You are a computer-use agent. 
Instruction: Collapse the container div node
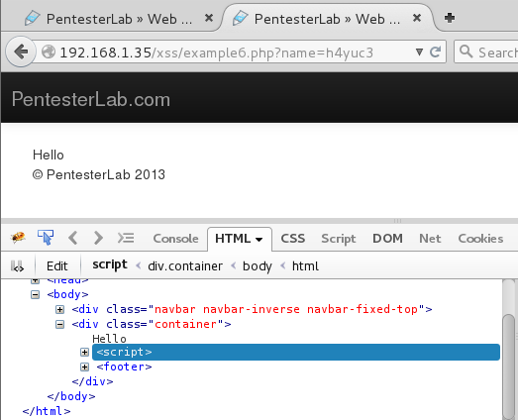[59, 325]
